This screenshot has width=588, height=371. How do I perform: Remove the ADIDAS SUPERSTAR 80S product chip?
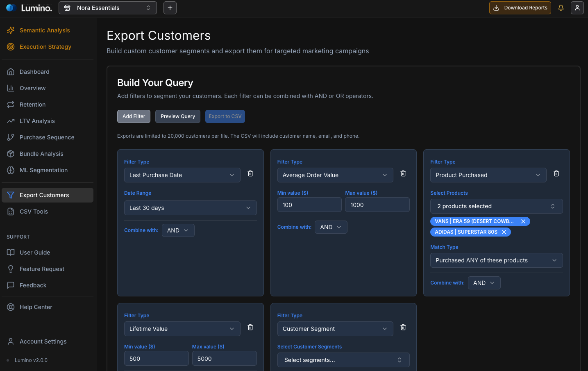pyautogui.click(x=504, y=232)
